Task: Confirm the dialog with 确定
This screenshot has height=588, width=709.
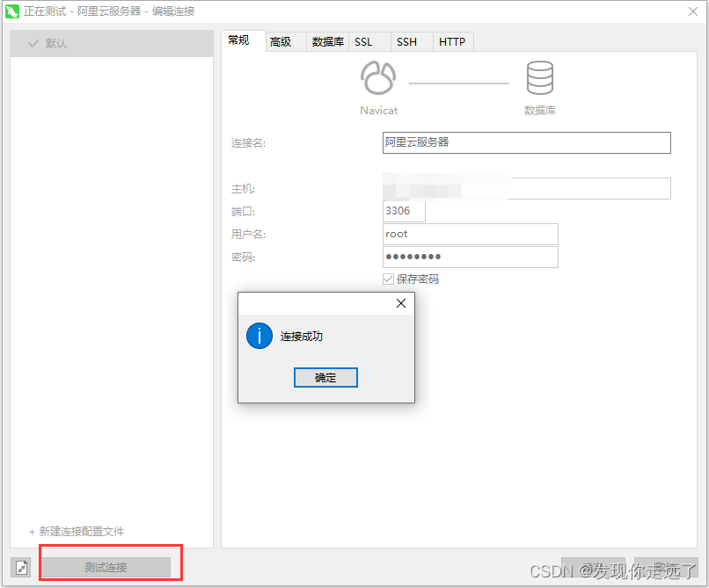Action: [x=325, y=377]
